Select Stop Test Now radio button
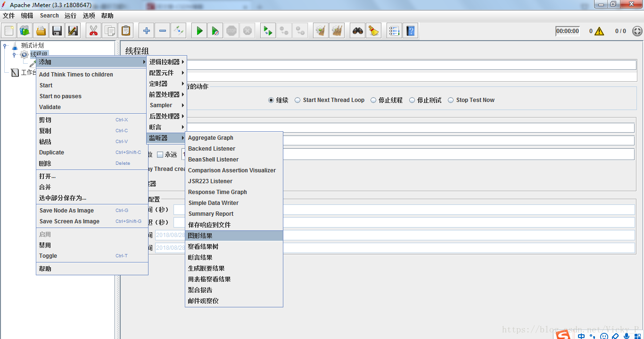The width and height of the screenshot is (644, 339). [x=451, y=100]
